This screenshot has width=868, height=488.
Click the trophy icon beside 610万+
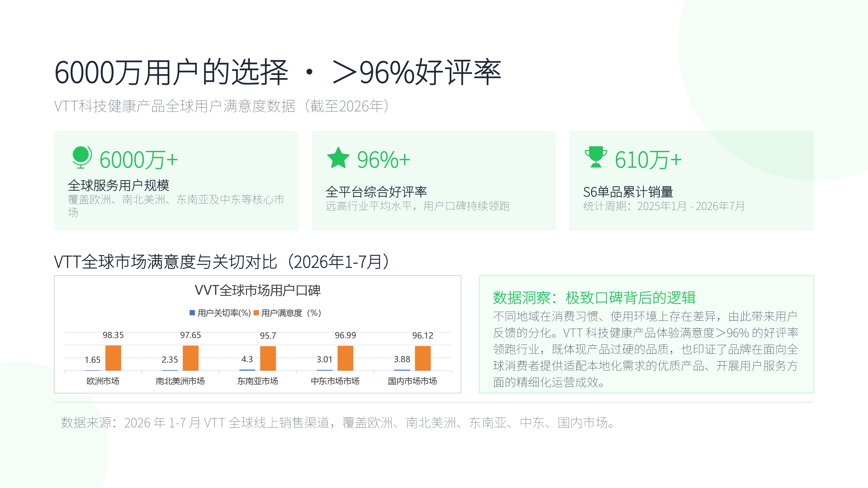tap(596, 157)
